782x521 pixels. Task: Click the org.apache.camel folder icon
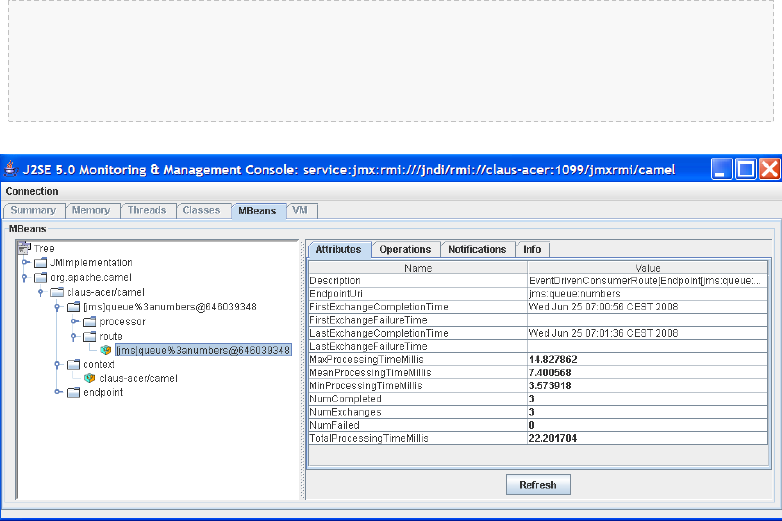pos(40,278)
